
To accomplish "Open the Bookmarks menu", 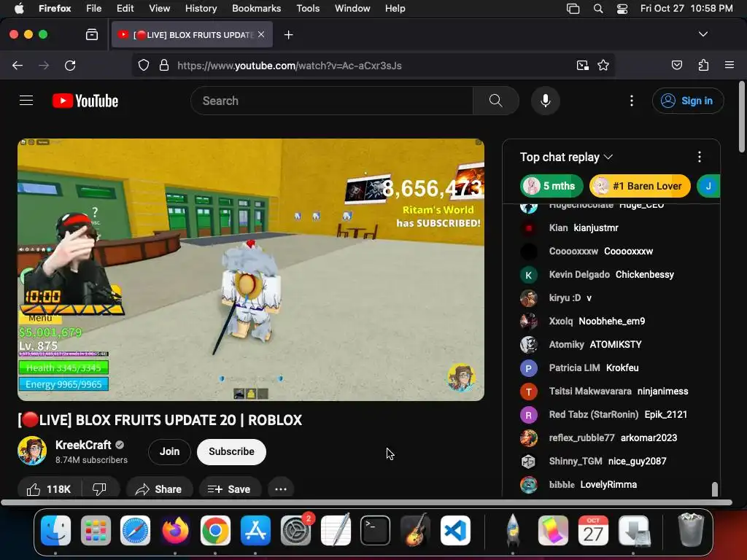I will pyautogui.click(x=256, y=9).
